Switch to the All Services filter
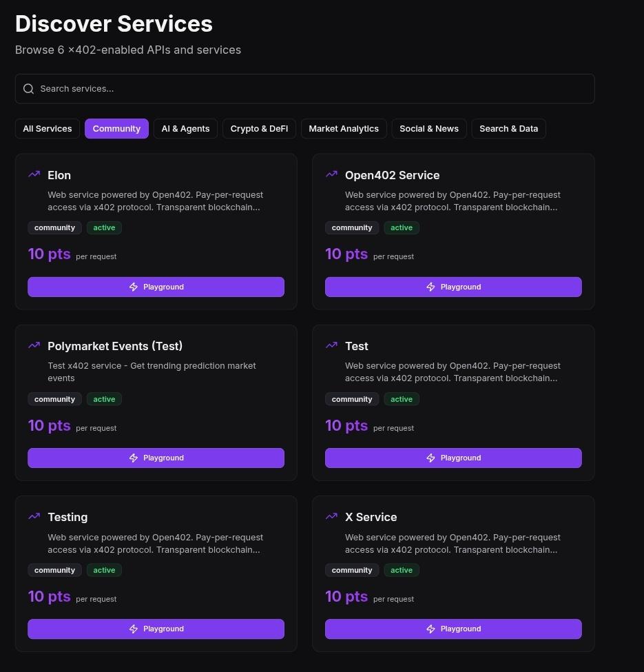 (47, 128)
